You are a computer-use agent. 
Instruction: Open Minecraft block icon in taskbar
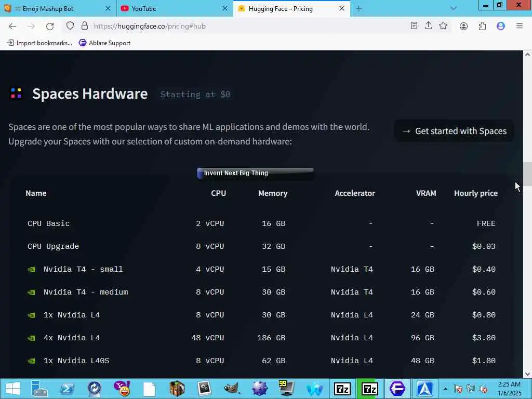177,389
